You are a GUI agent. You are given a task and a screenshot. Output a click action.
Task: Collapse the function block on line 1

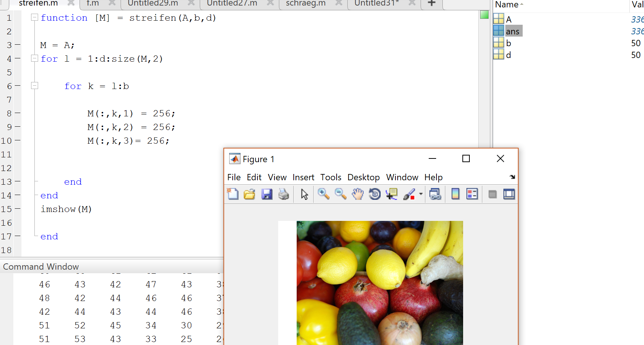coord(34,17)
